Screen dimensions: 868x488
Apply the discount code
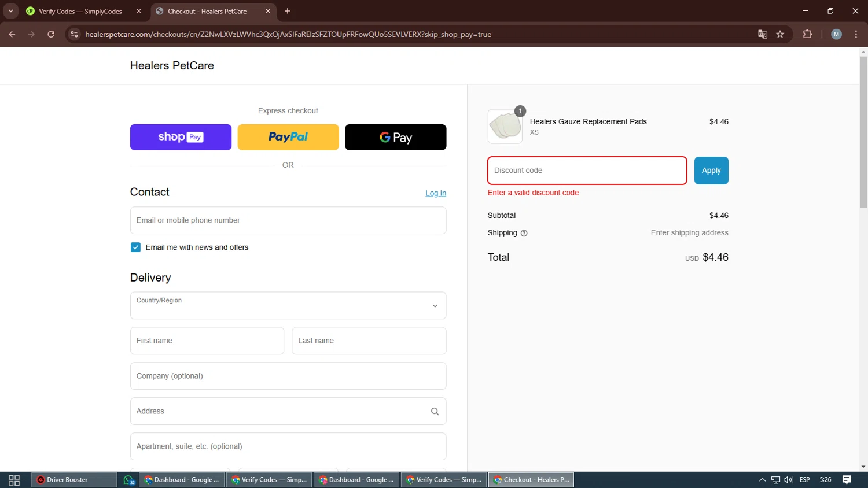point(711,171)
